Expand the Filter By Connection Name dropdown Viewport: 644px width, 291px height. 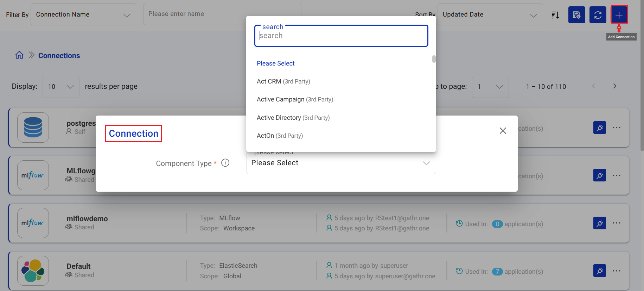[83, 15]
